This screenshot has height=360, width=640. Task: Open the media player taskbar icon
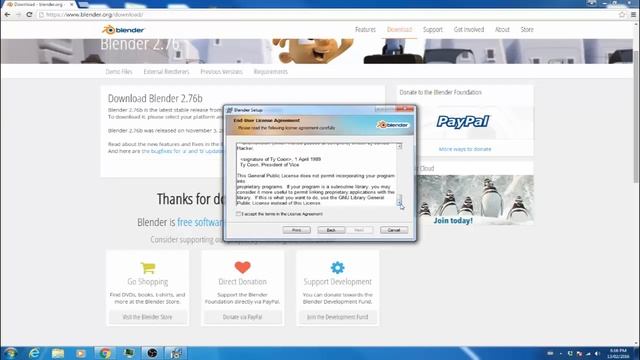(81, 353)
